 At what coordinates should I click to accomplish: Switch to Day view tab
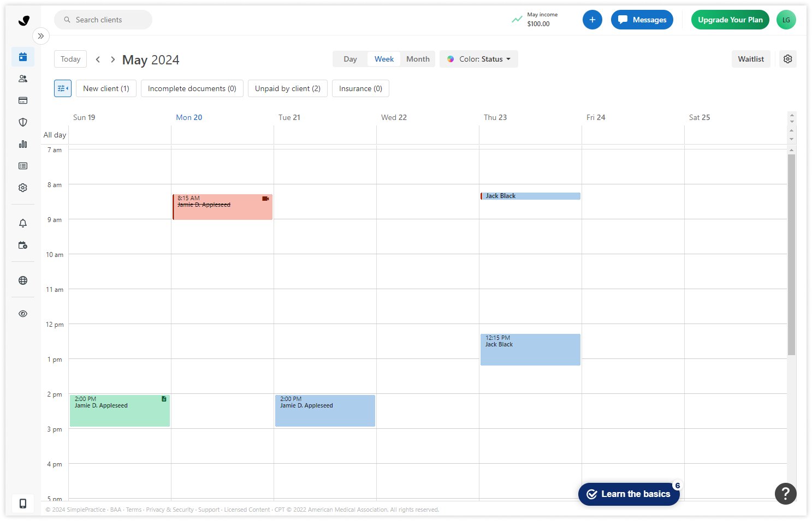point(350,59)
